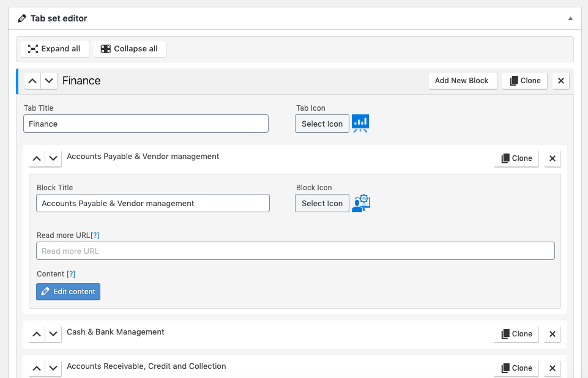Open the Read more URL help link

coord(95,235)
